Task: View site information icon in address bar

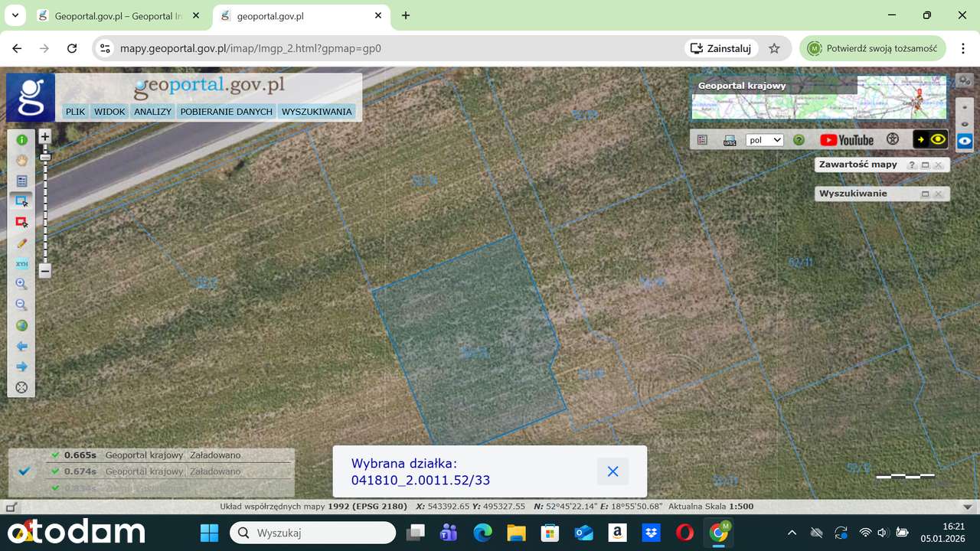Action: 106,48
